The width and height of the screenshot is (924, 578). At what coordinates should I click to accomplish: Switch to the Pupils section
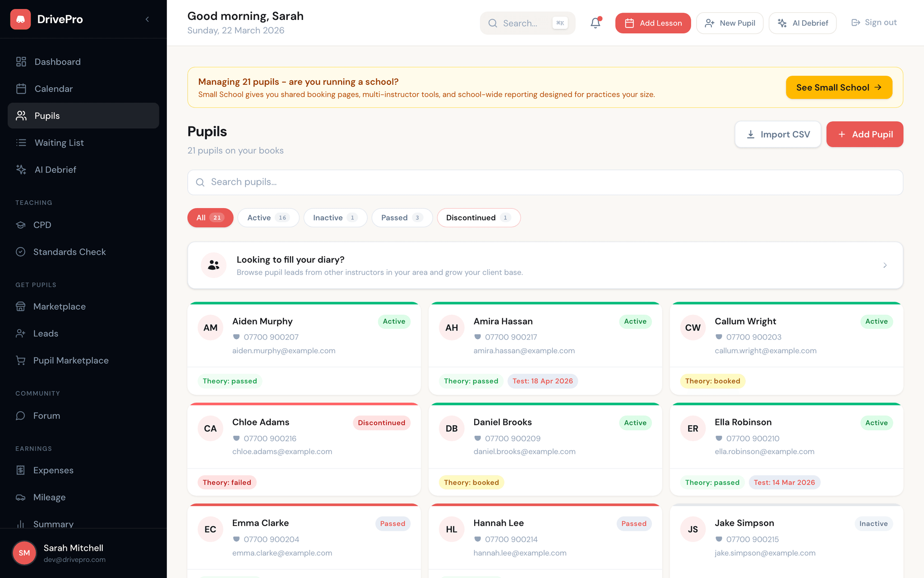47,116
